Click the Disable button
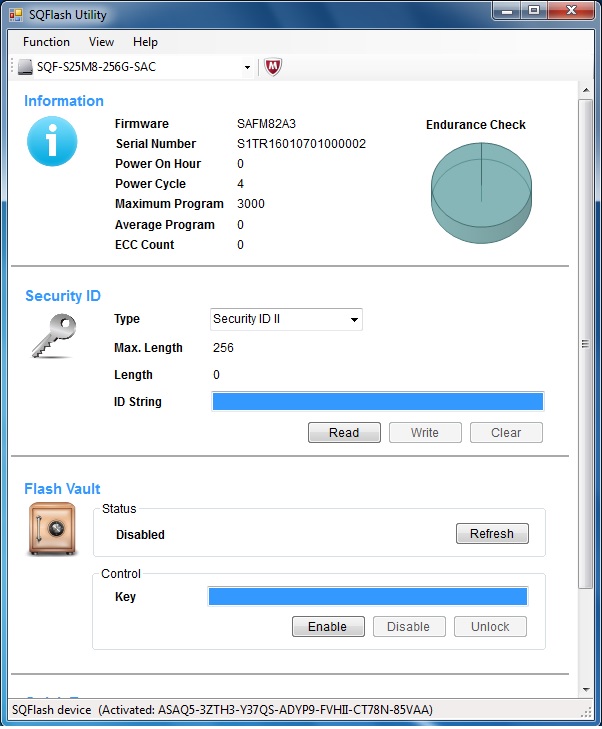Image resolution: width=602 pixels, height=729 pixels. (409, 627)
